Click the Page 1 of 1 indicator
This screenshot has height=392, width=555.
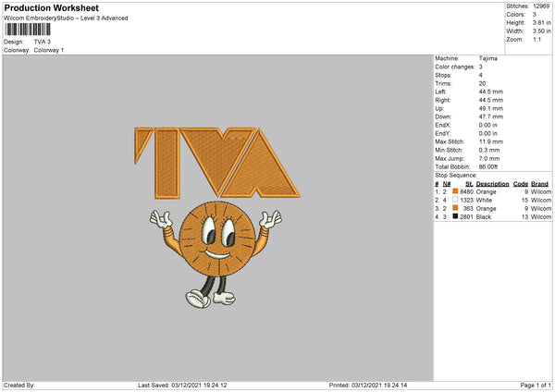pyautogui.click(x=536, y=386)
